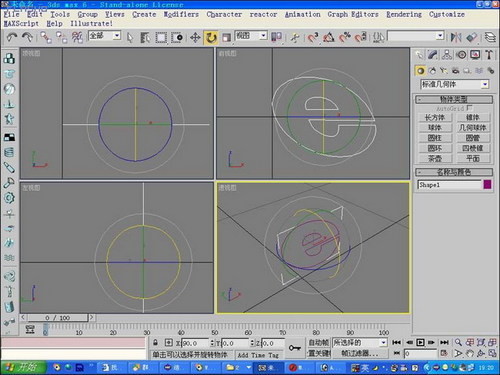Click the 平面 plane button
500x375 pixels.
pos(473,159)
